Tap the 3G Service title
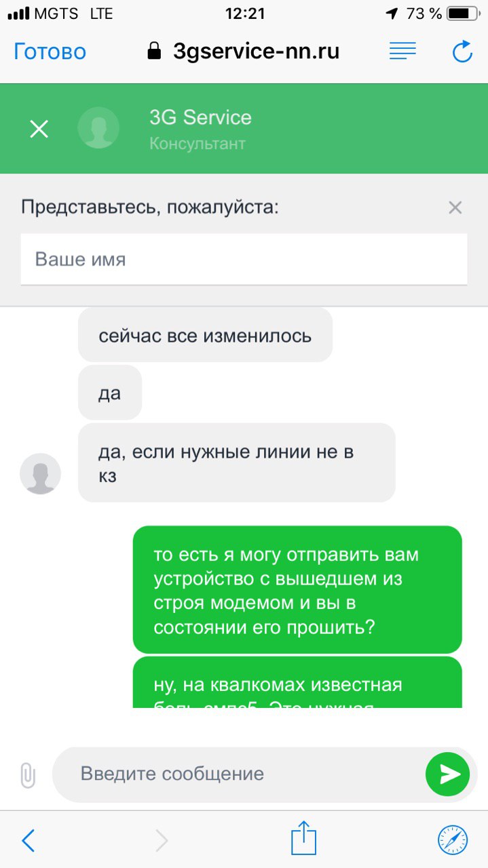The image size is (488, 868). pos(200,117)
